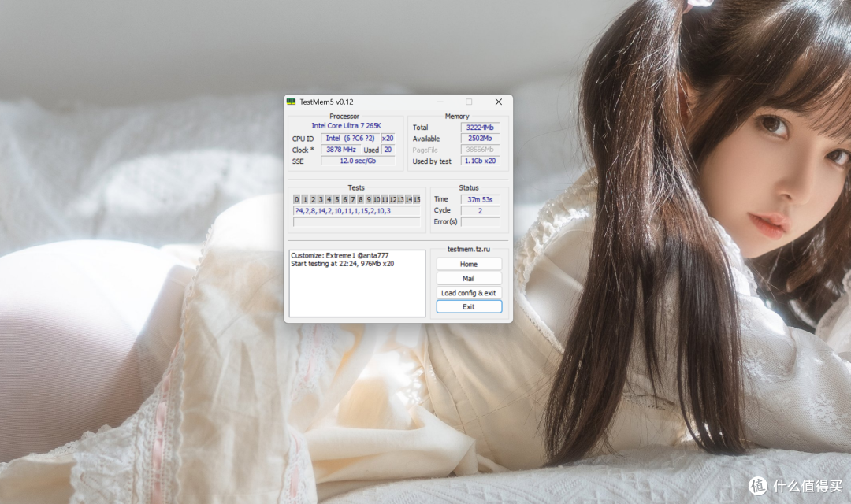
Task: Click Load config & exit button
Action: [x=469, y=293]
